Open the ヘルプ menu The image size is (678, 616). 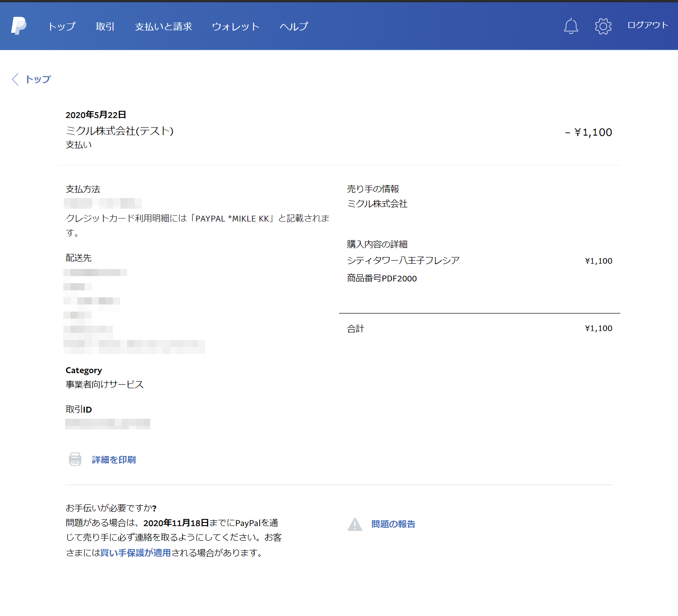[x=293, y=27]
